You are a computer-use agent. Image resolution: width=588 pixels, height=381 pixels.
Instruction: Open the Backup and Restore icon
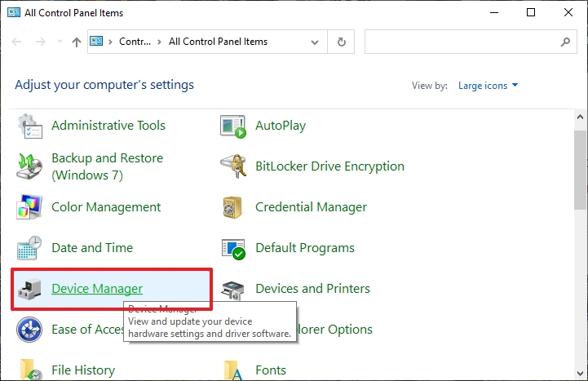(x=29, y=166)
